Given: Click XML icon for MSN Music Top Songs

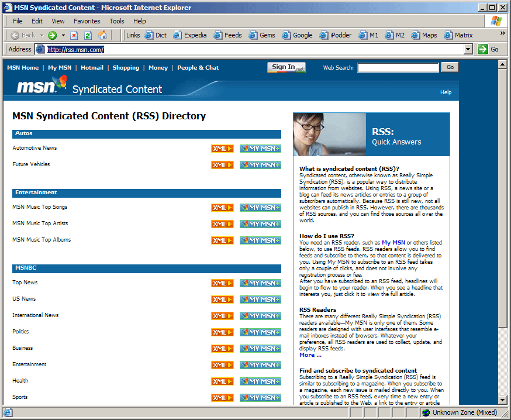Looking at the screenshot, I should pos(222,208).
